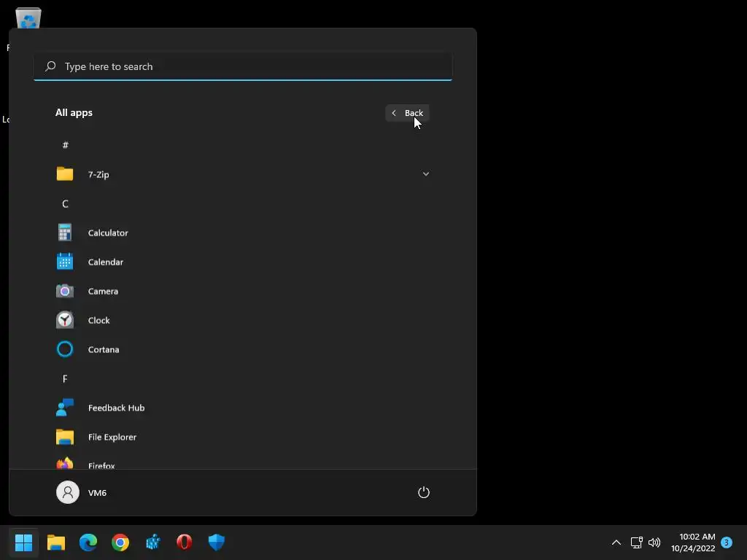
Task: Select the File Explorer label text
Action: point(112,437)
